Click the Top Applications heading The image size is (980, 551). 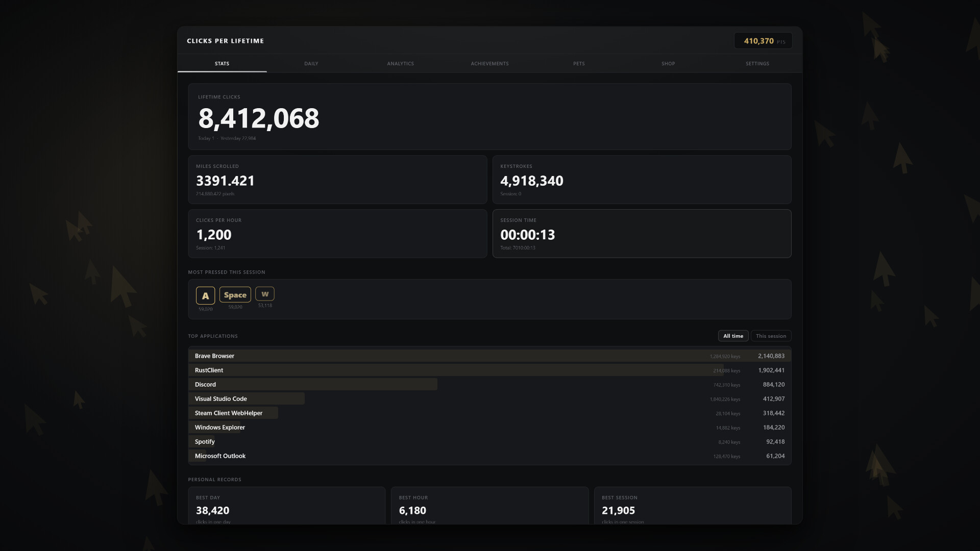pos(213,336)
